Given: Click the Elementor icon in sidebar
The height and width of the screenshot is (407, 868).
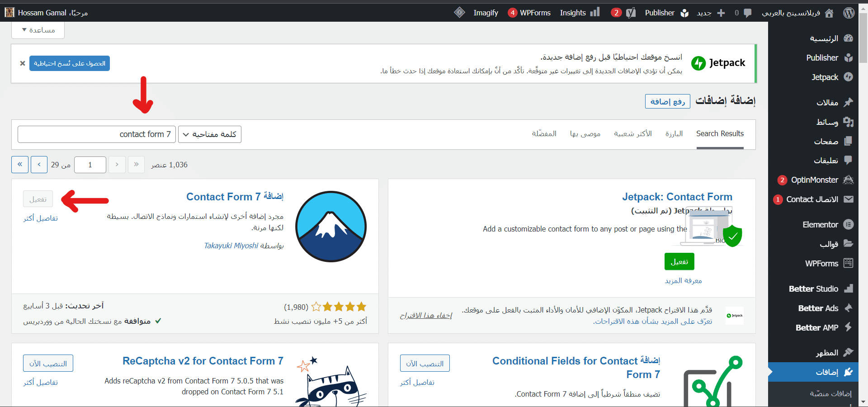Looking at the screenshot, I should click(848, 224).
